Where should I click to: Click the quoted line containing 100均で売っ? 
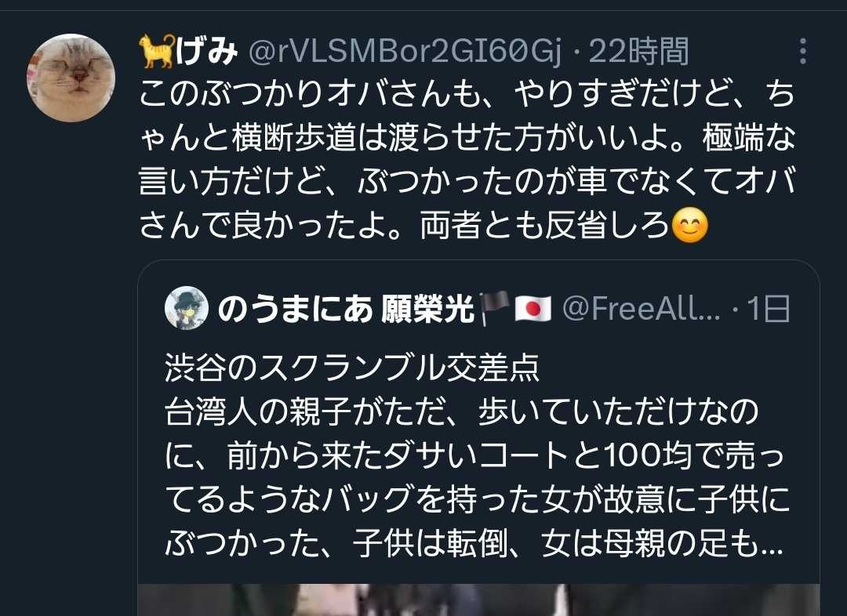point(474,456)
